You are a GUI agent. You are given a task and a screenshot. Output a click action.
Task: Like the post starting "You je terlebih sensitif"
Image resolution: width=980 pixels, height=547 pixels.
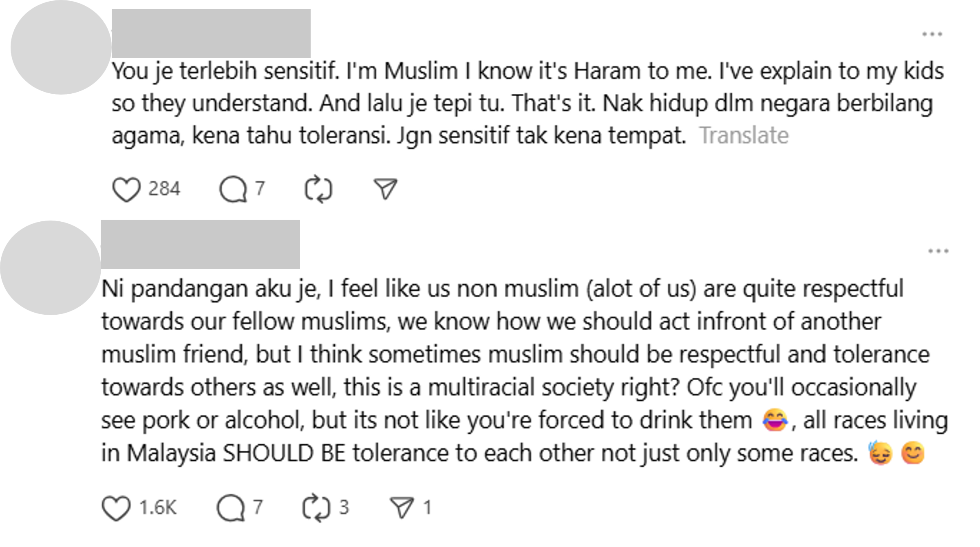tap(126, 190)
